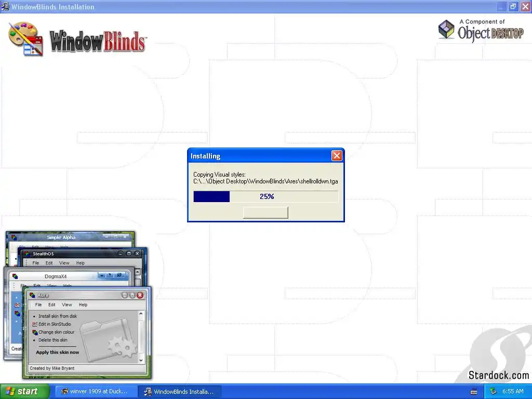Click the DogmaX4 preview title text
The height and width of the screenshot is (399, 532).
pyautogui.click(x=56, y=276)
